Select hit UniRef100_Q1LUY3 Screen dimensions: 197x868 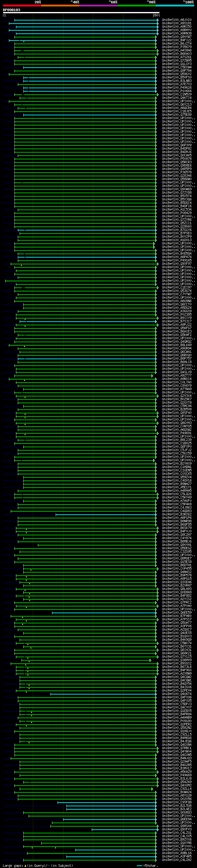pyautogui.click(x=176, y=64)
